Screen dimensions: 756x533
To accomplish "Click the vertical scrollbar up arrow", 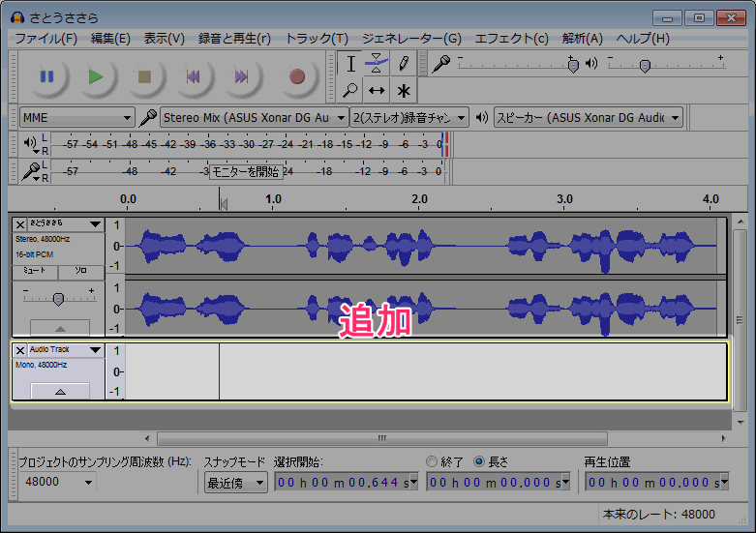I will [x=741, y=222].
